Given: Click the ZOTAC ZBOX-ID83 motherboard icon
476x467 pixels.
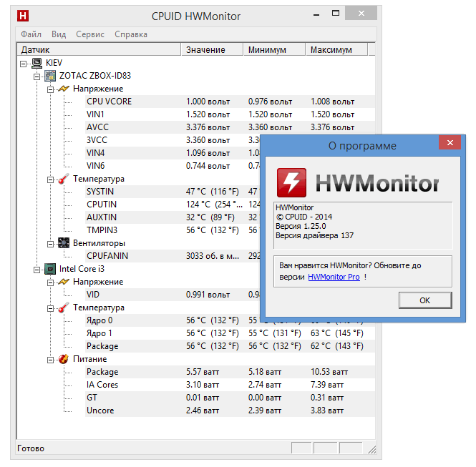Looking at the screenshot, I should click(50, 76).
